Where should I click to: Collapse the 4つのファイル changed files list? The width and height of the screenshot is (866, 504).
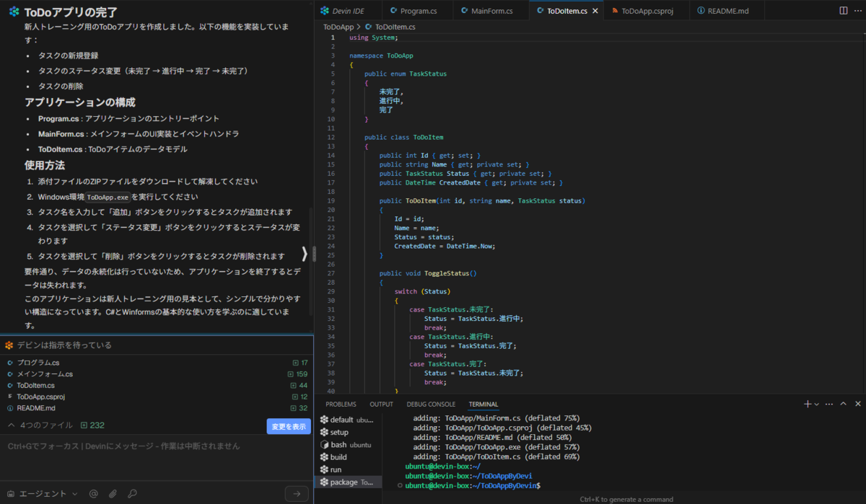(11, 425)
